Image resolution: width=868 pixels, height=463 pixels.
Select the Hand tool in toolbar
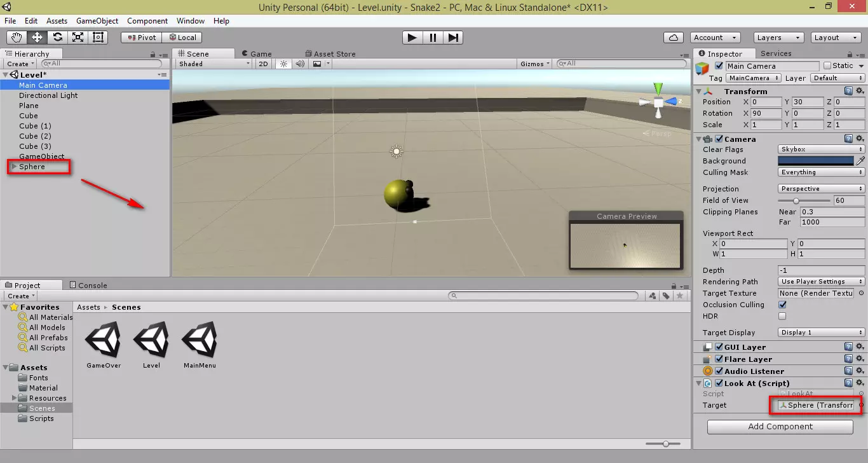[17, 38]
